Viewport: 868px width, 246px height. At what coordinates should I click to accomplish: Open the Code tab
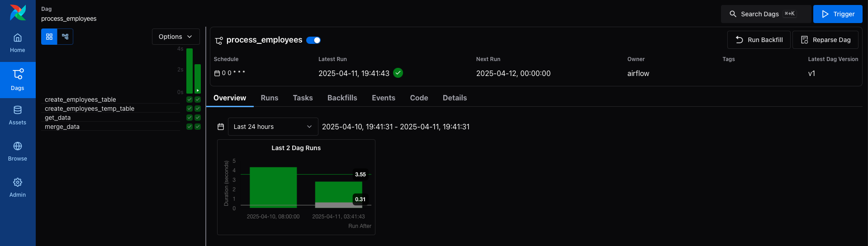pos(419,98)
